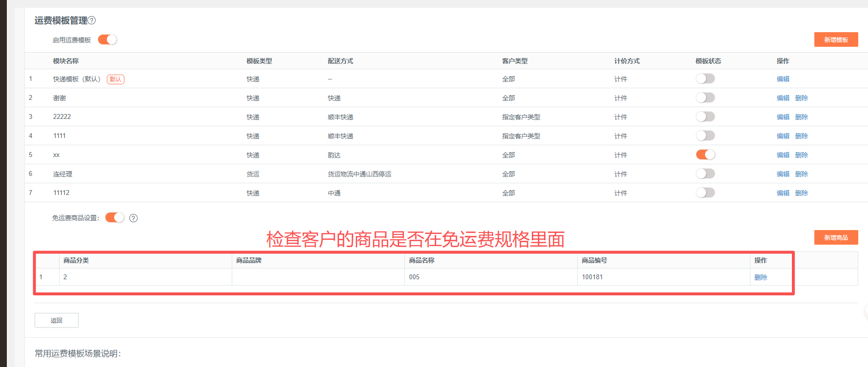Select the 常用运费模板场景说明 heading

[78, 353]
